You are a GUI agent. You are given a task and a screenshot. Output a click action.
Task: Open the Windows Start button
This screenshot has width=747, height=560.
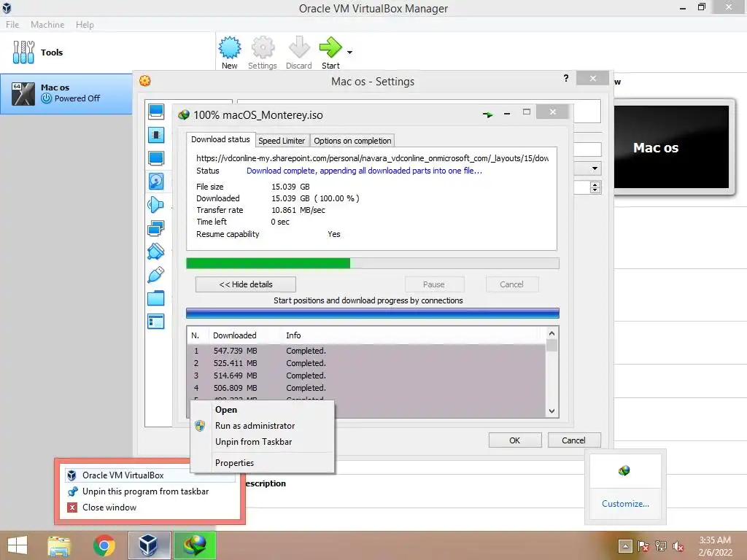pyautogui.click(x=18, y=545)
